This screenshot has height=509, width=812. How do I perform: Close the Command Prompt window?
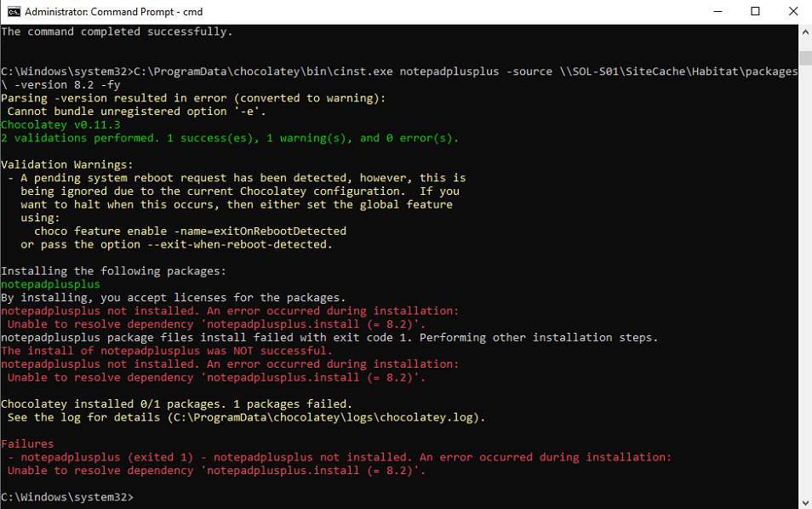tap(792, 11)
